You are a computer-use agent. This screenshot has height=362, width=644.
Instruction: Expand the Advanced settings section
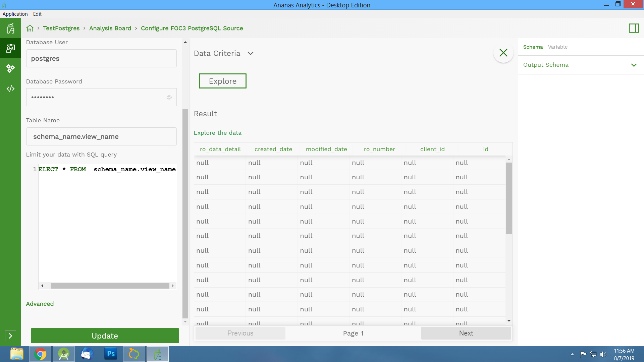pyautogui.click(x=40, y=304)
